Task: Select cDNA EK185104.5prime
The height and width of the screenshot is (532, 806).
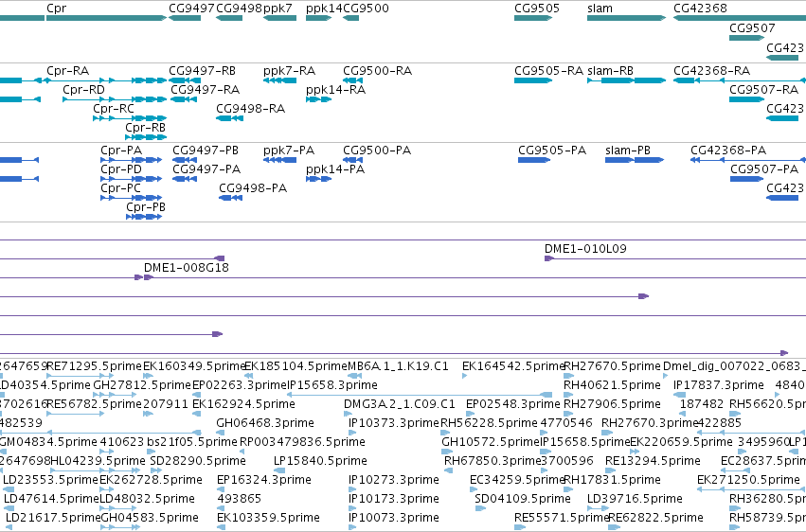Action: 248,376
